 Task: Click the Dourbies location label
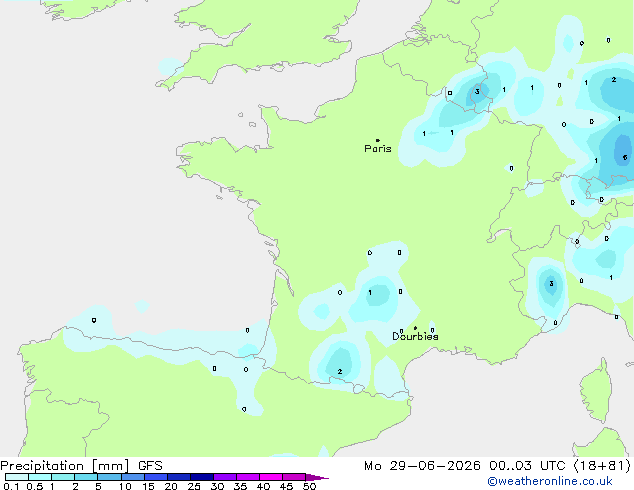point(415,336)
